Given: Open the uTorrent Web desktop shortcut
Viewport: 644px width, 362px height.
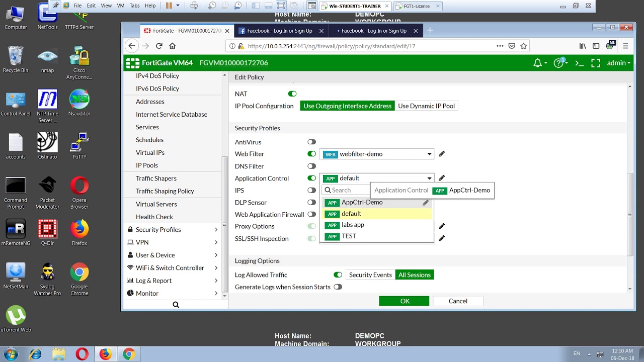Looking at the screenshot, I should click(x=16, y=319).
